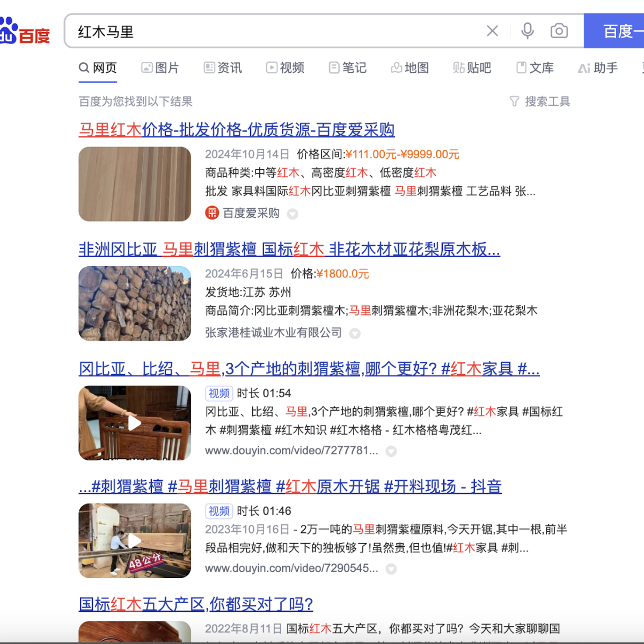Click the www.douyin.com/video/7290545... URL
Image resolution: width=644 pixels, height=644 pixels.
coord(291,568)
